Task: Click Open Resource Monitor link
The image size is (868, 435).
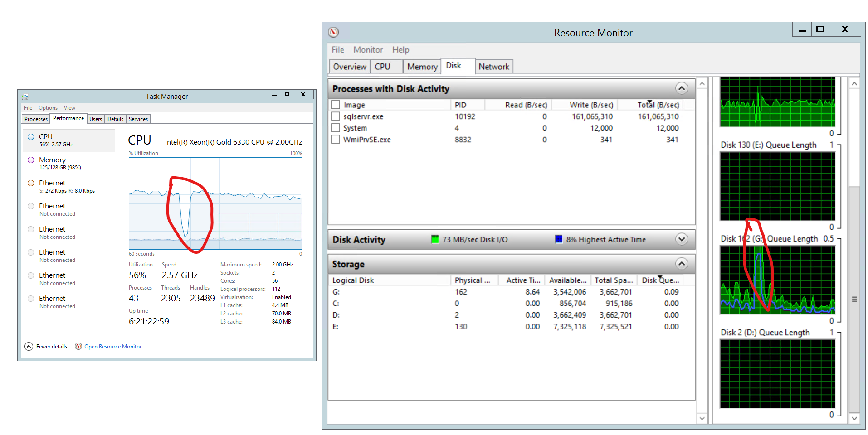Action: [x=113, y=347]
